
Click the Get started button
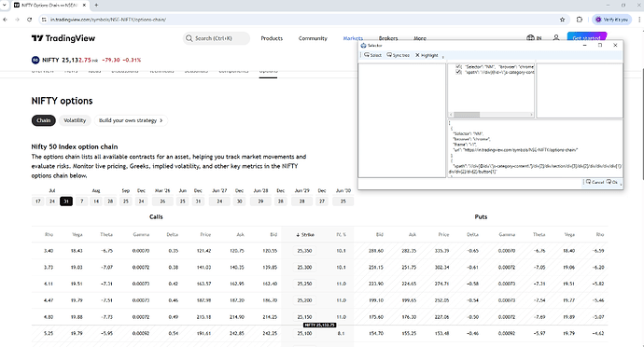[587, 37]
